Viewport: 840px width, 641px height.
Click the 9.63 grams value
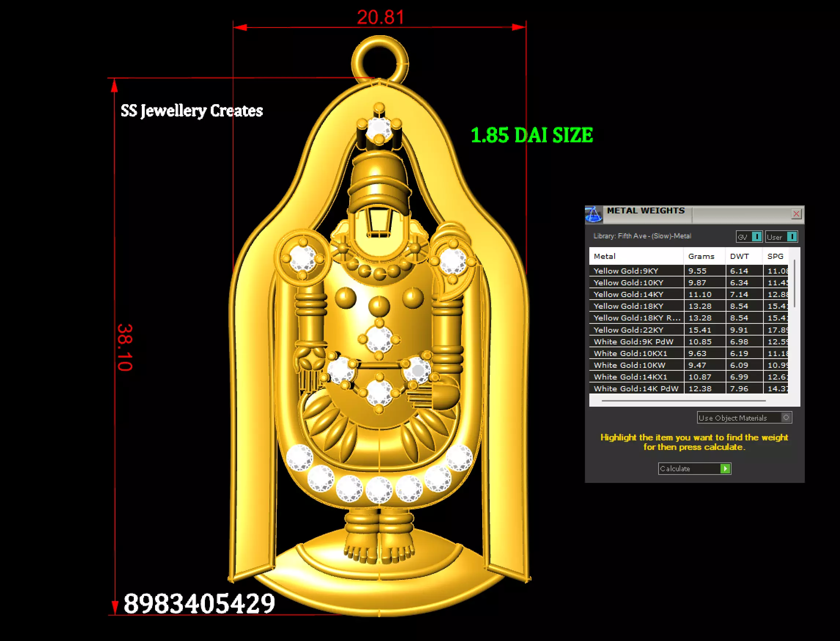[697, 353]
